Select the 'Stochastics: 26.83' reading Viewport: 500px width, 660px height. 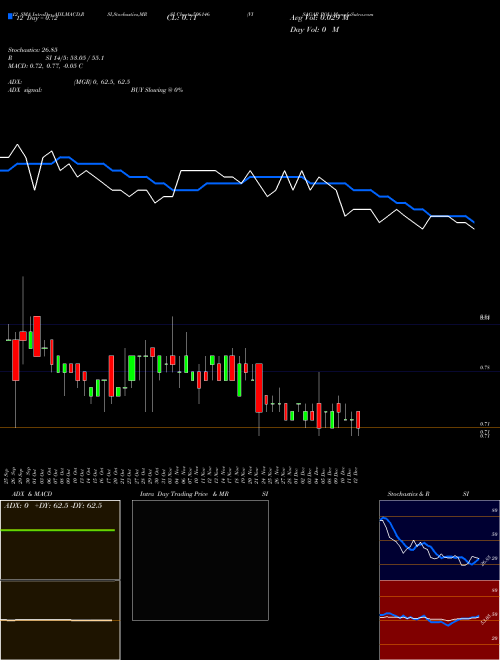32,50
